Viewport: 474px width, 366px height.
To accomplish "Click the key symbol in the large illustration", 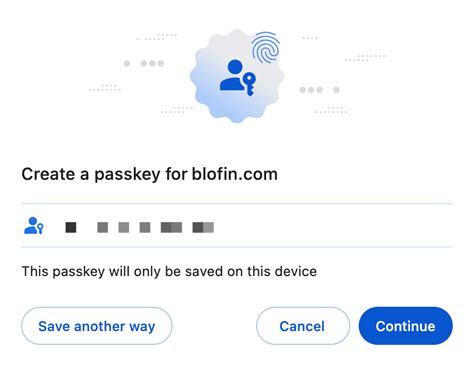I will click(x=249, y=84).
